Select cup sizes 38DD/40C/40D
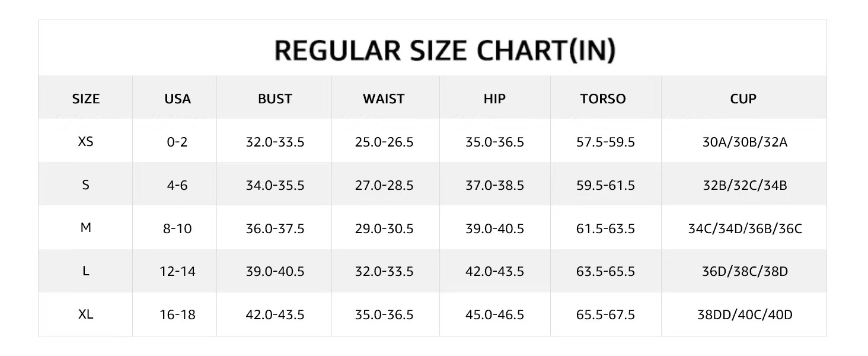868x356 pixels. coord(745,314)
